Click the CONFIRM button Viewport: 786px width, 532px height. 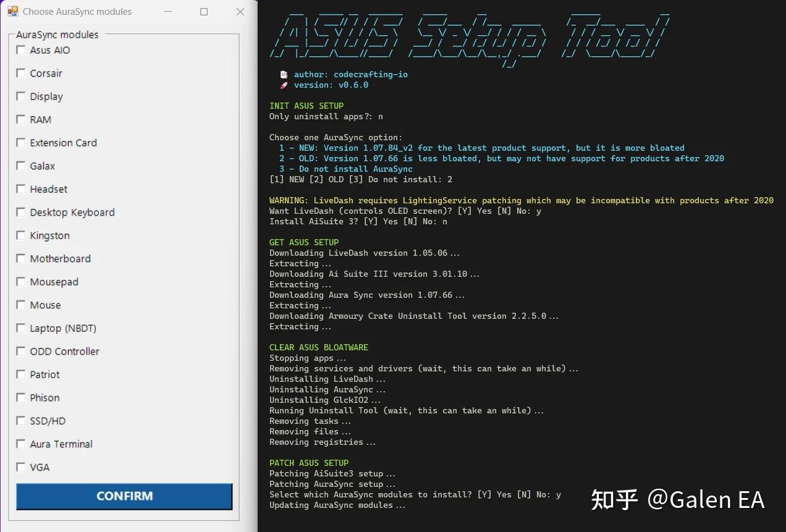[124, 496]
